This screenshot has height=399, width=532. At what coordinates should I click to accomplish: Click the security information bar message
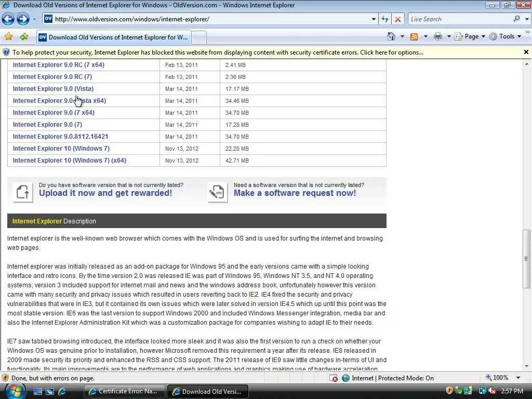pyautogui.click(x=218, y=52)
